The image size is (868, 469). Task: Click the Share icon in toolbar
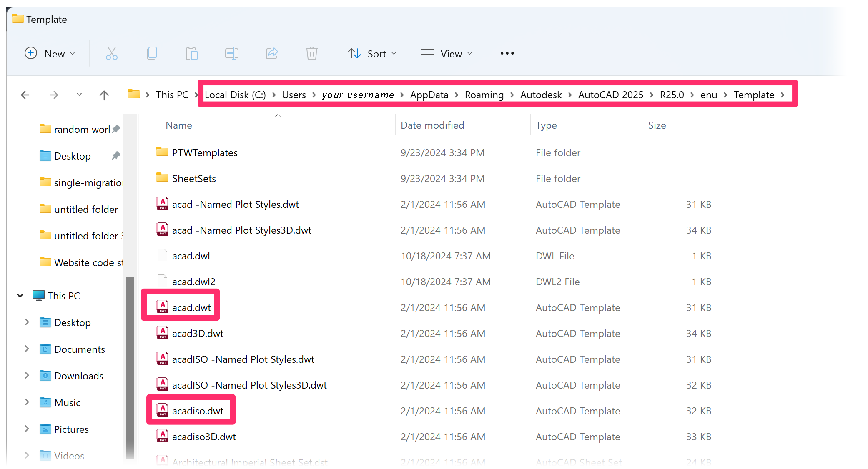click(272, 53)
